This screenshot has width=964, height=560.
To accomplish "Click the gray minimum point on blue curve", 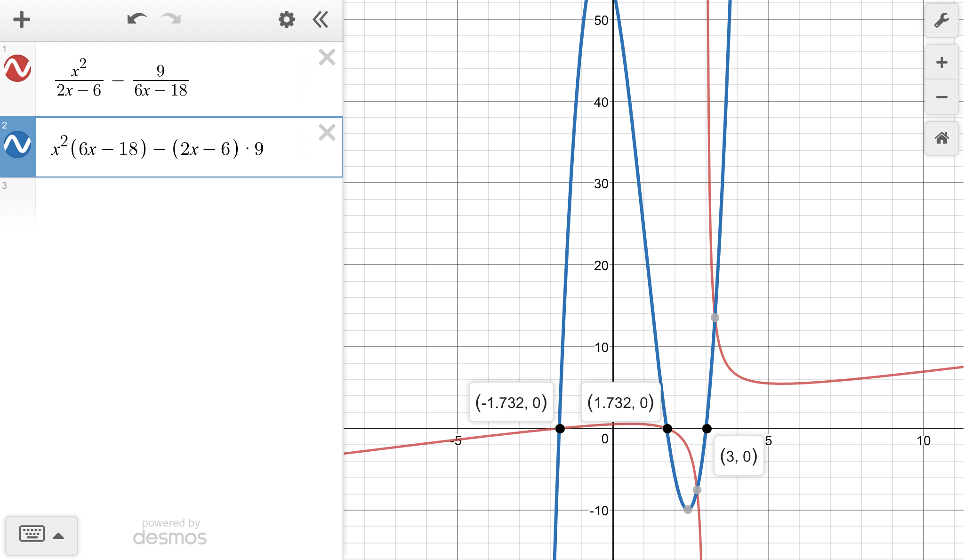I will [x=688, y=510].
